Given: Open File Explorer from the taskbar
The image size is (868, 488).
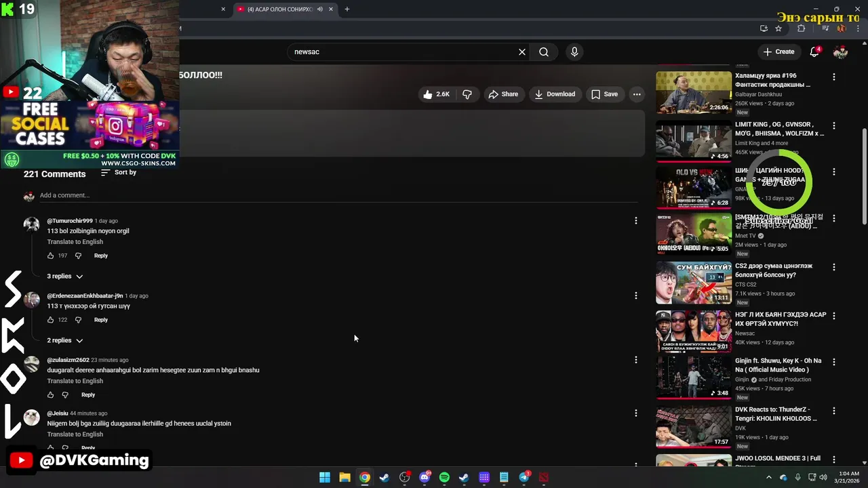Looking at the screenshot, I should pyautogui.click(x=344, y=477).
